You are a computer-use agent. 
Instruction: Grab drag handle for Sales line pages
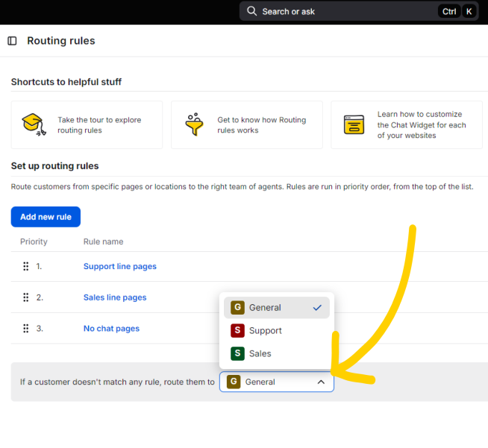tap(26, 297)
